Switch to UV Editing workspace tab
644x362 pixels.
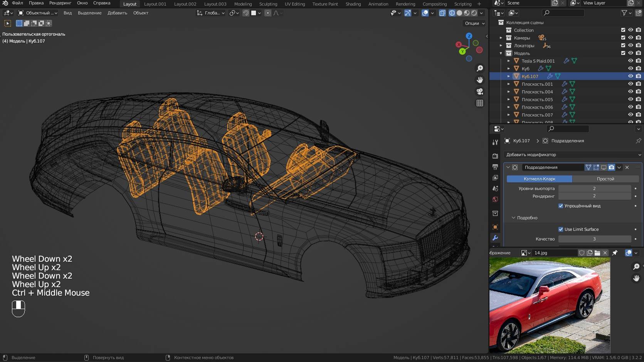pos(295,4)
